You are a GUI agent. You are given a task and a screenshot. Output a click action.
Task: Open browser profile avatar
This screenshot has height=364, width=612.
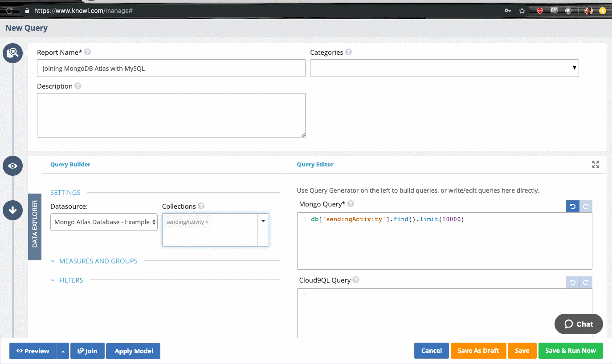pyautogui.click(x=588, y=10)
